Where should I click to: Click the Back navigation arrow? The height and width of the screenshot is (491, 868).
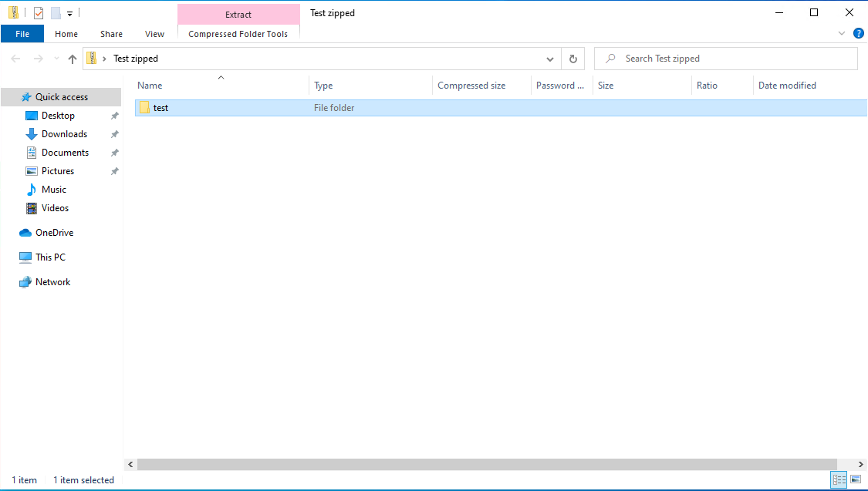click(x=15, y=58)
